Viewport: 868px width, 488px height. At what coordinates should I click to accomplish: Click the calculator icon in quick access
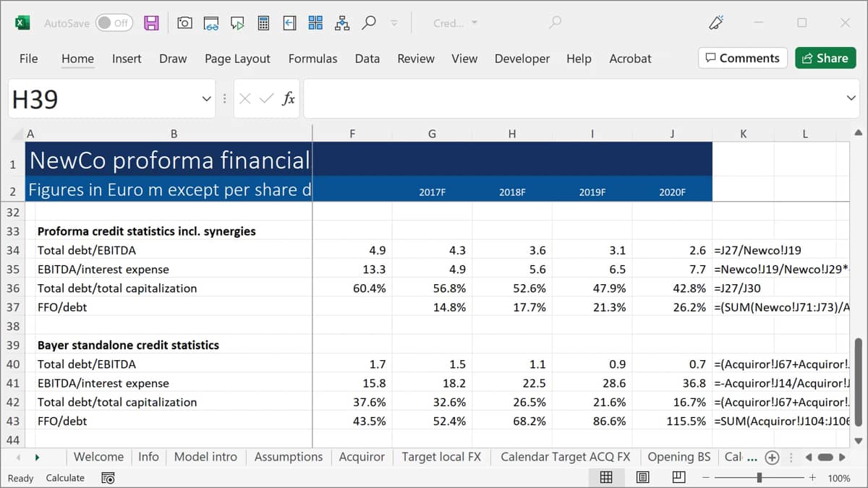tap(263, 23)
